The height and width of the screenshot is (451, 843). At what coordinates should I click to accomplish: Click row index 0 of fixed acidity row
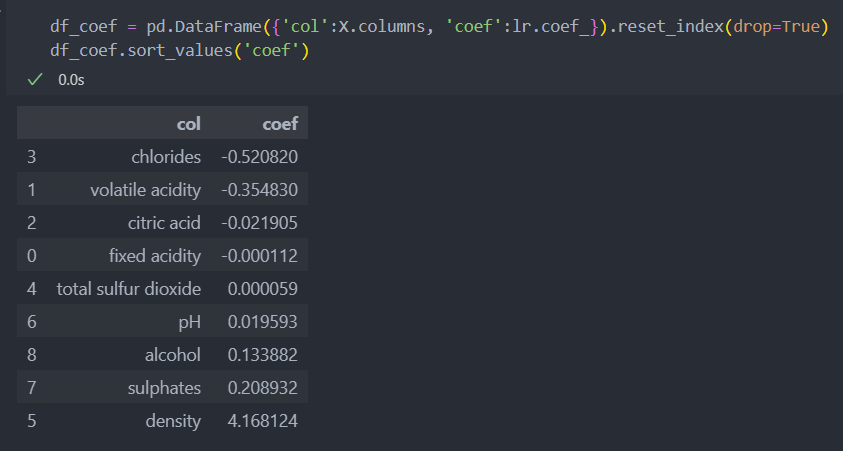tap(32, 256)
